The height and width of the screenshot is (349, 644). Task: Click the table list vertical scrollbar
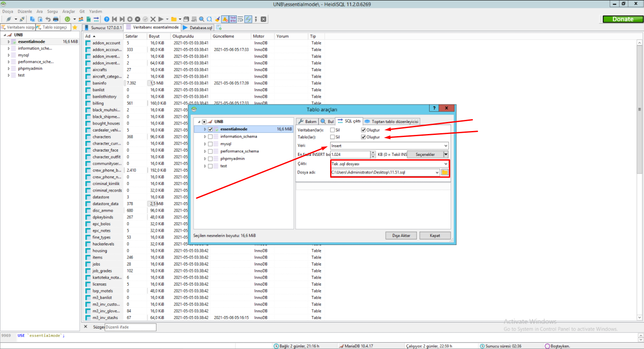tap(639, 180)
